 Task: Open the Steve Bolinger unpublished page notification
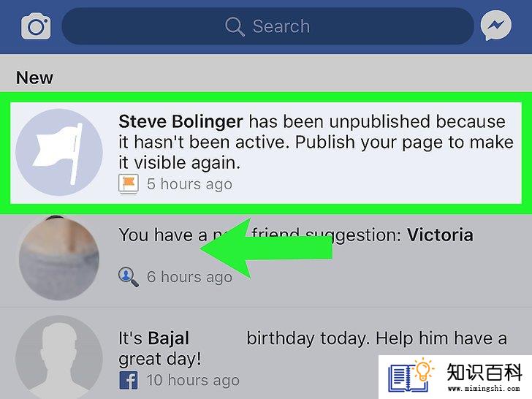pos(266,153)
